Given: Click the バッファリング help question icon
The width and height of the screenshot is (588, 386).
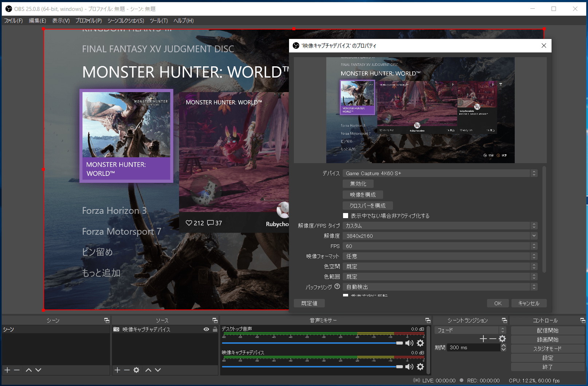Looking at the screenshot, I should click(x=337, y=287).
